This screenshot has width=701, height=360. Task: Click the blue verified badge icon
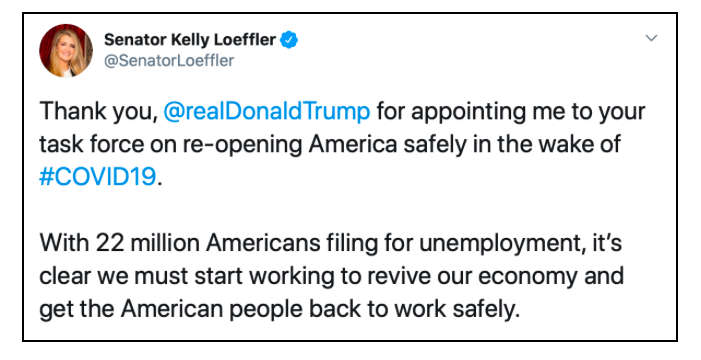click(289, 40)
